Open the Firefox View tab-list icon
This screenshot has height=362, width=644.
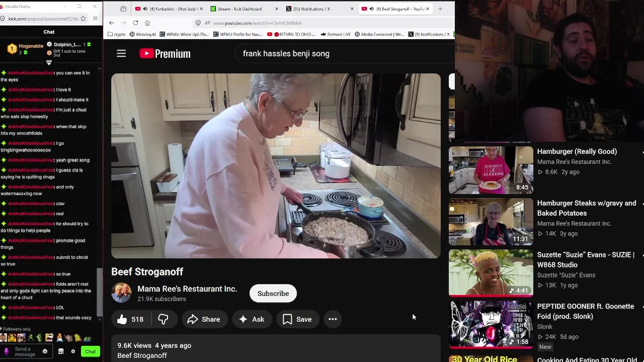click(x=123, y=9)
